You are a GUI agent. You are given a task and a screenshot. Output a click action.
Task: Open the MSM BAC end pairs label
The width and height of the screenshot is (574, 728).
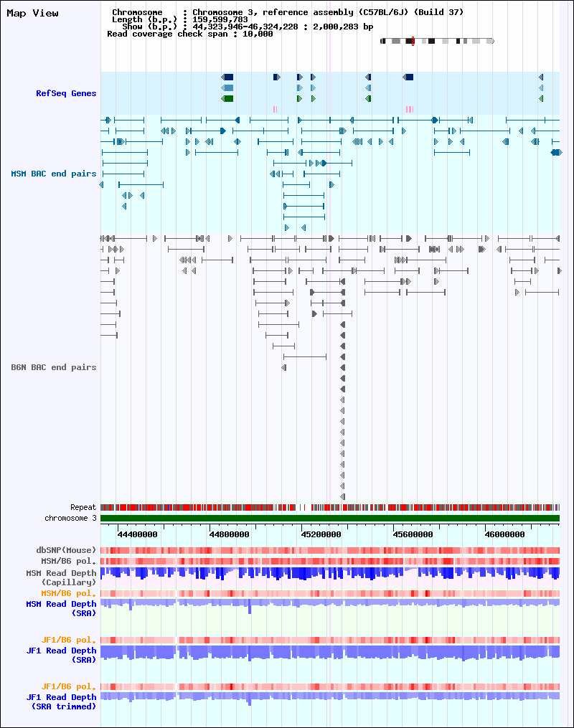pyautogui.click(x=53, y=174)
